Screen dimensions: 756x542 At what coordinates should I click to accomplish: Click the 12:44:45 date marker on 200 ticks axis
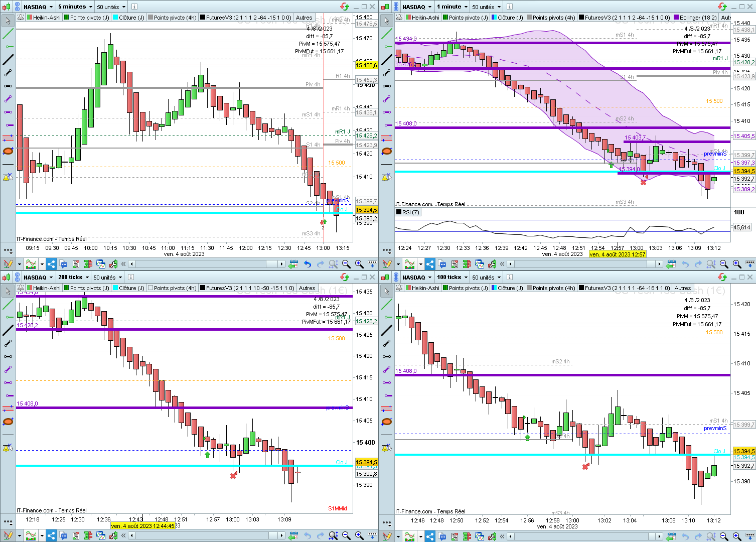click(x=143, y=526)
